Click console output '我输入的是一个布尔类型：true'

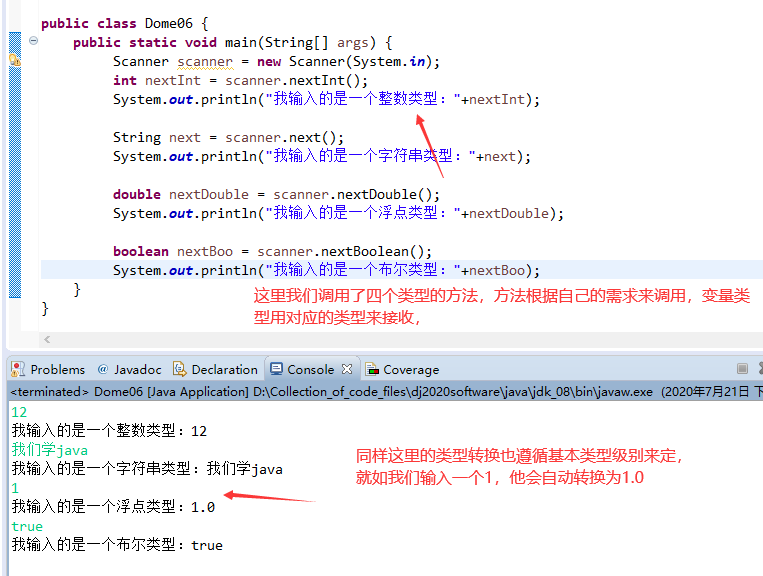[x=117, y=545]
